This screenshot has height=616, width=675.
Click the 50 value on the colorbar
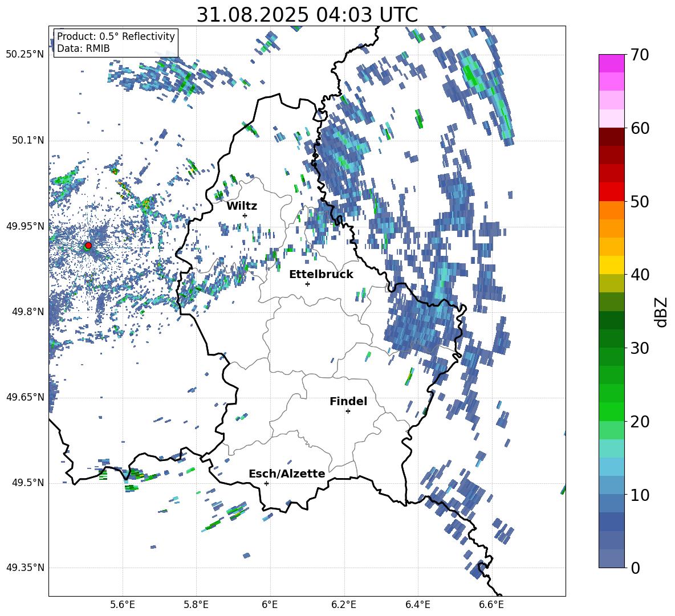640,201
